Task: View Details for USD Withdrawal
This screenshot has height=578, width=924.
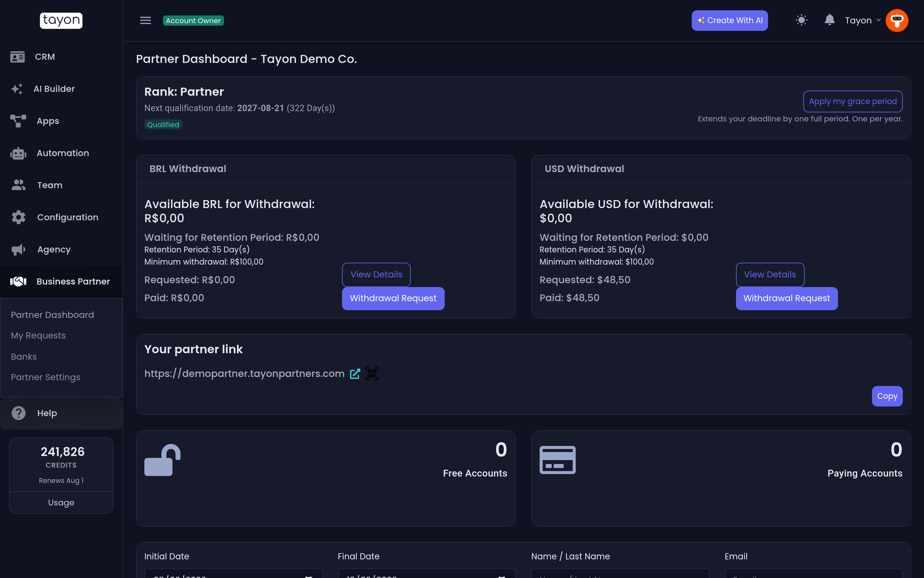Action: (770, 275)
